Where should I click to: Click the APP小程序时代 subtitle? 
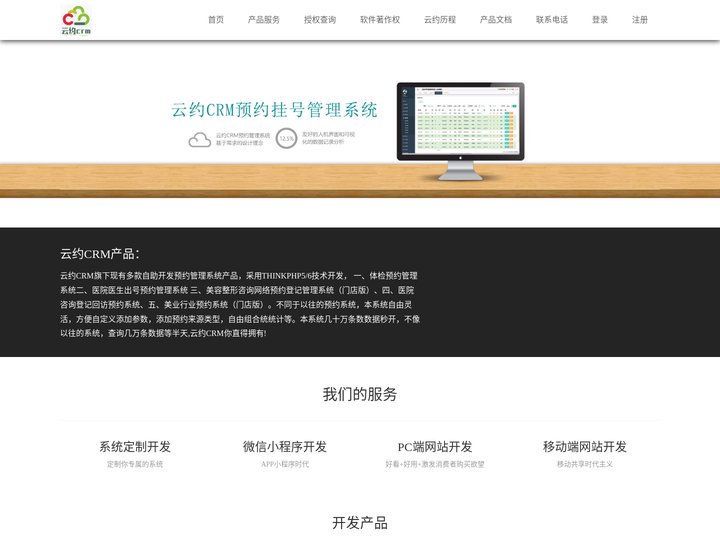(x=285, y=464)
